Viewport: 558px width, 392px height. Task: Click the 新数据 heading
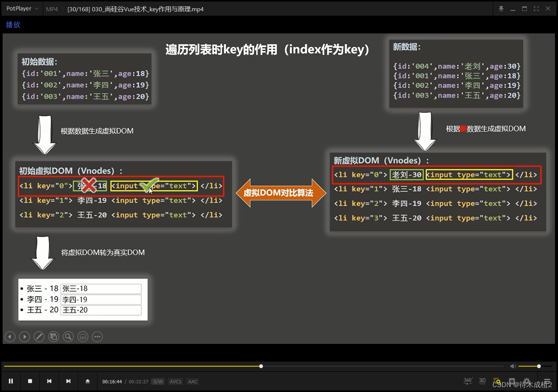coord(407,47)
